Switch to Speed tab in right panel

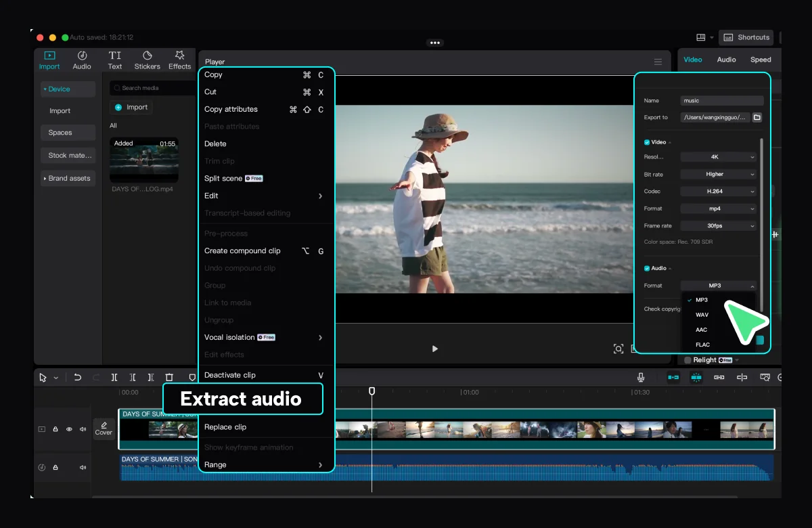pos(761,60)
